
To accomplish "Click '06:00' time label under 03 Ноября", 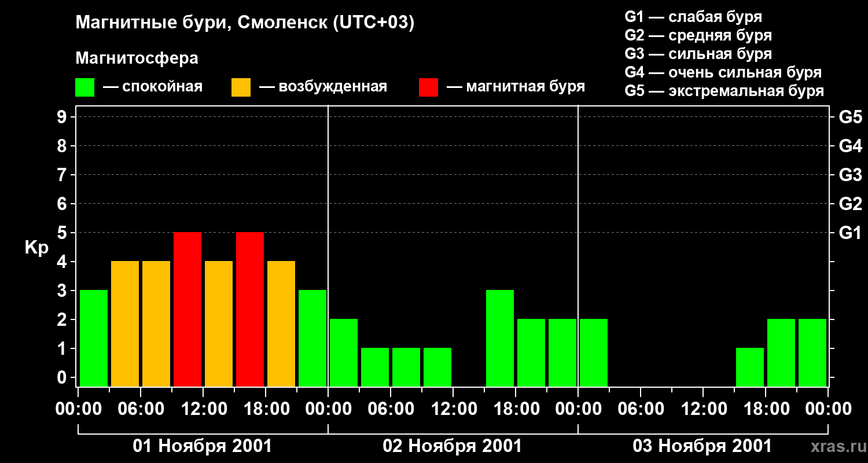I will coord(640,409).
